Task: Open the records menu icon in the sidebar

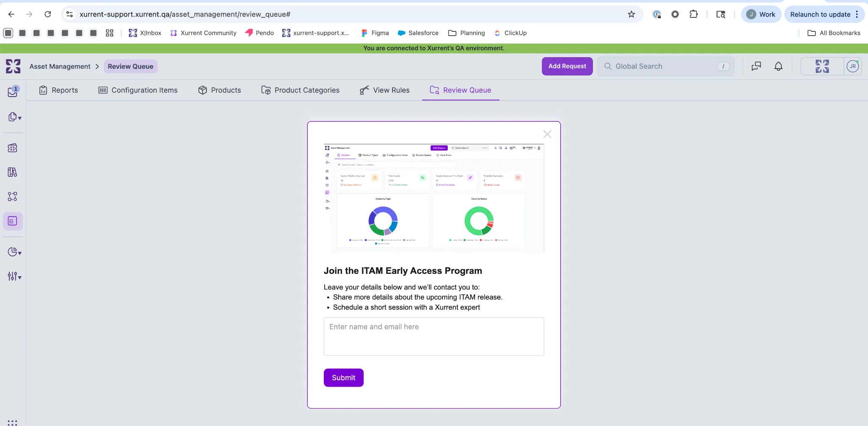Action: click(x=14, y=117)
